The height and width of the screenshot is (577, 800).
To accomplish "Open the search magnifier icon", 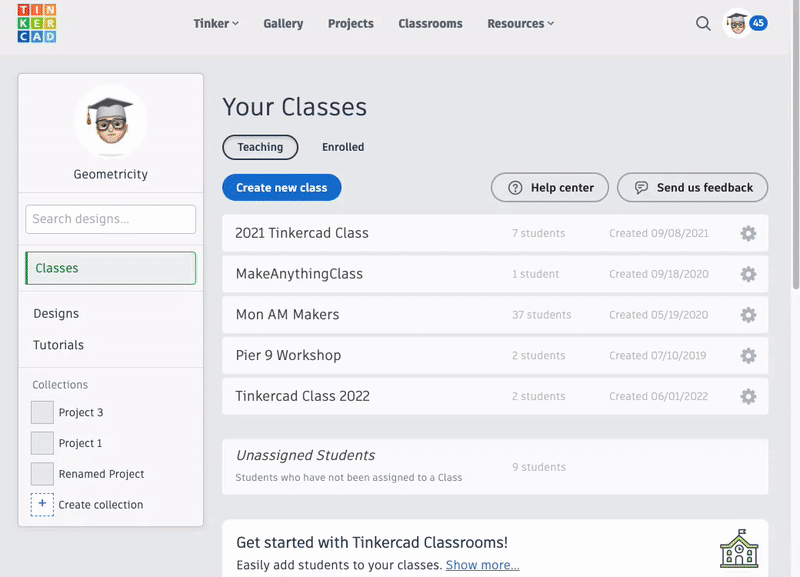I will coord(703,23).
